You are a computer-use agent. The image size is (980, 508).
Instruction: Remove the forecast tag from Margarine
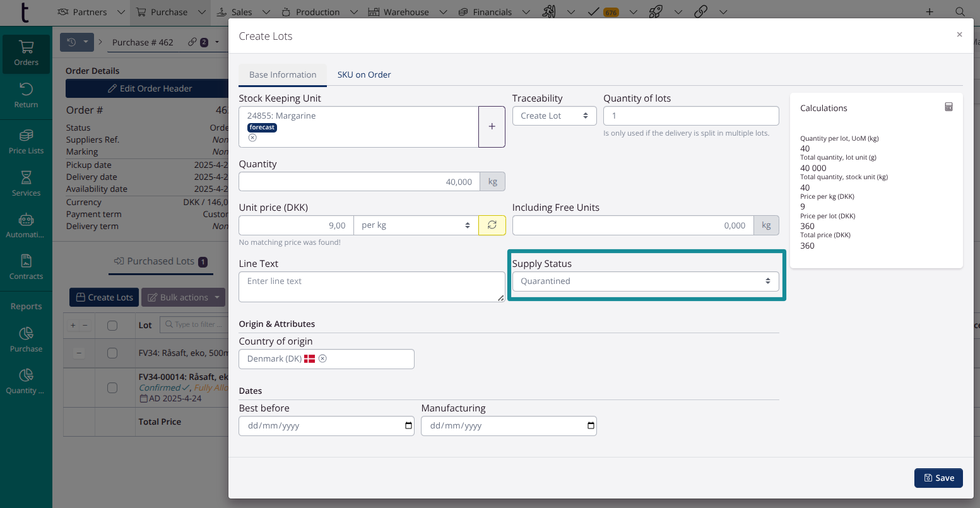[252, 138]
